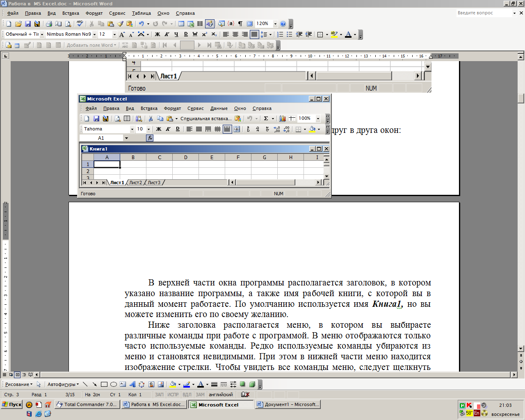This screenshot has width=525, height=420.
Task: Open Word Help question-mark icon
Action: pyautogui.click(x=283, y=24)
